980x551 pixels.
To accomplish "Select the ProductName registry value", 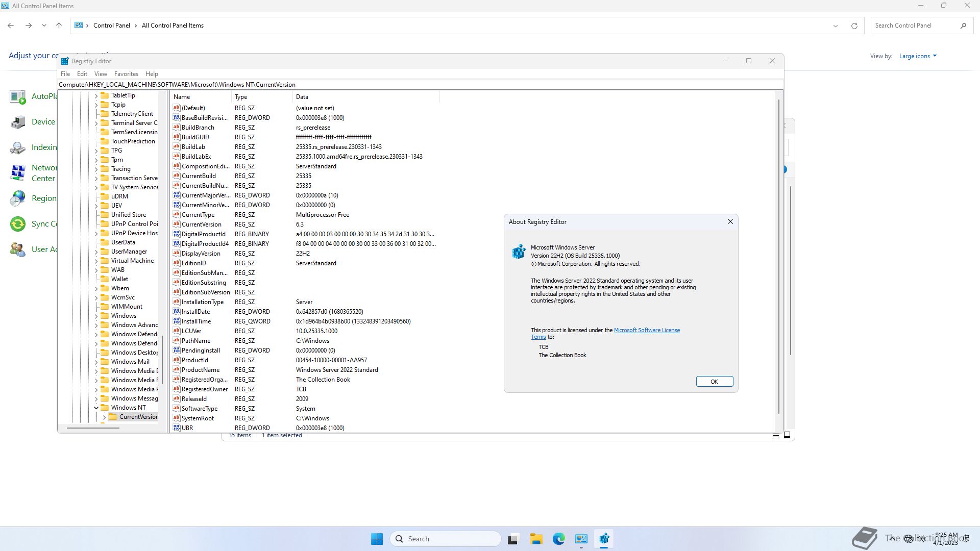I will pos(201,370).
